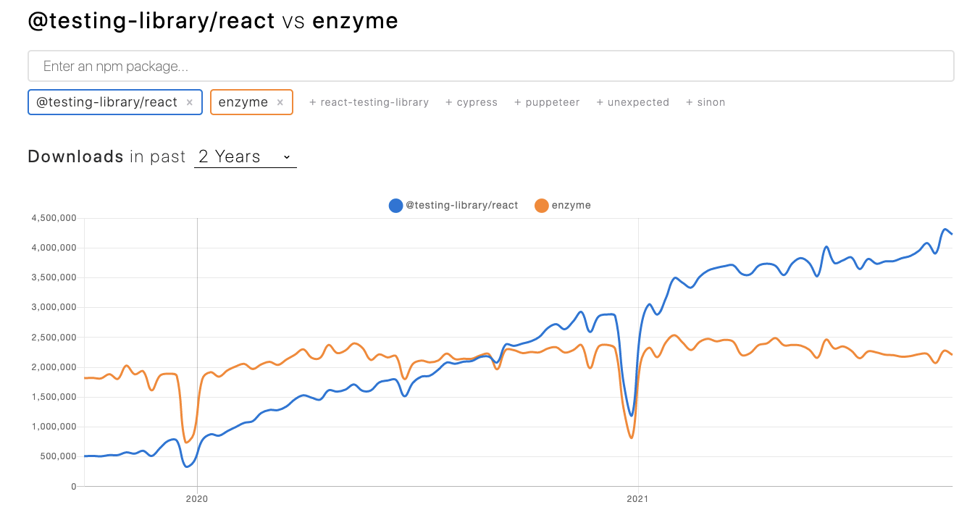Click the x icon inside the enzyme chip

click(280, 102)
